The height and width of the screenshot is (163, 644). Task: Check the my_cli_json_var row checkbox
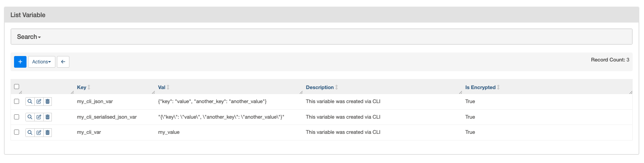[16, 101]
